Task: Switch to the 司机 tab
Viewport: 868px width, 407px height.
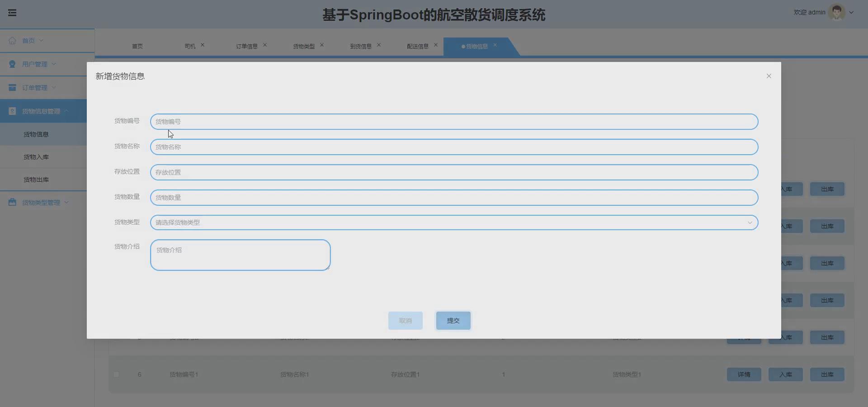Action: pyautogui.click(x=190, y=47)
